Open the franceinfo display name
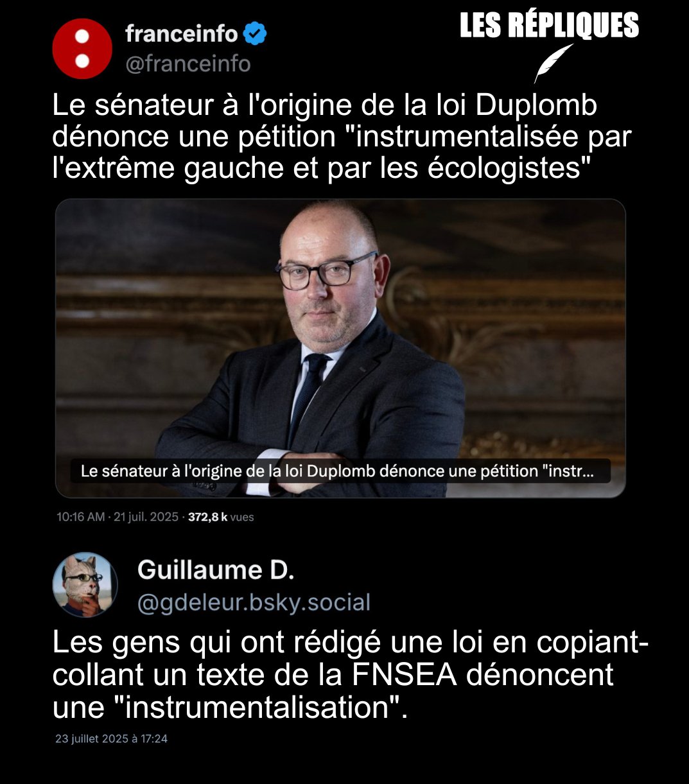Screen dimensions: 689x784 click(182, 33)
